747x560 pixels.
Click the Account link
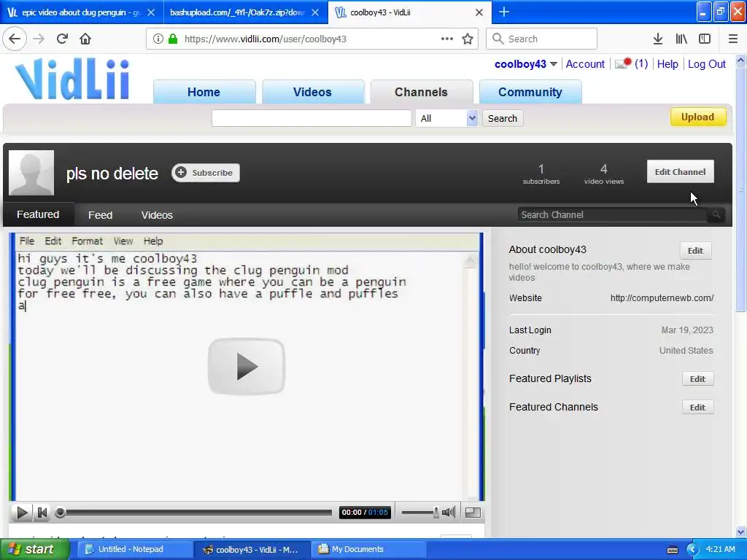pos(585,64)
